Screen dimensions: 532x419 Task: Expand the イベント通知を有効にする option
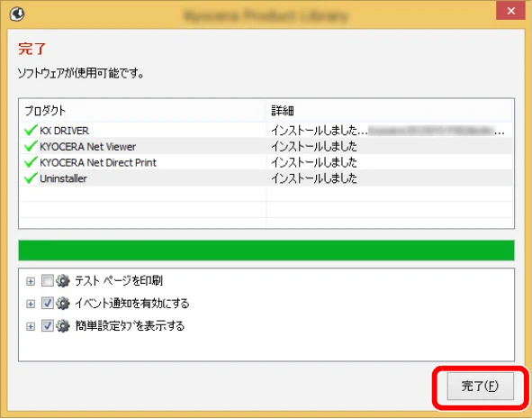(31, 304)
